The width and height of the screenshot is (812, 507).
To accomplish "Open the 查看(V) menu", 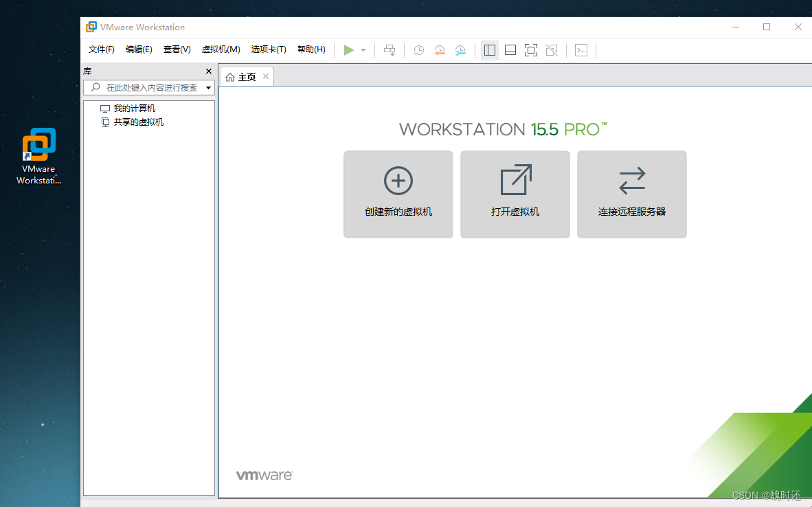I will point(177,49).
